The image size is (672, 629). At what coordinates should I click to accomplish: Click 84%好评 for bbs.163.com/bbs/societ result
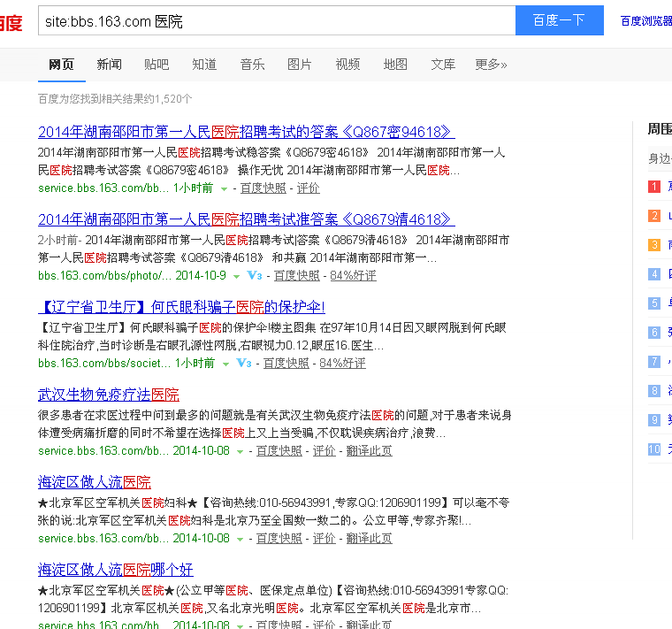click(x=342, y=364)
